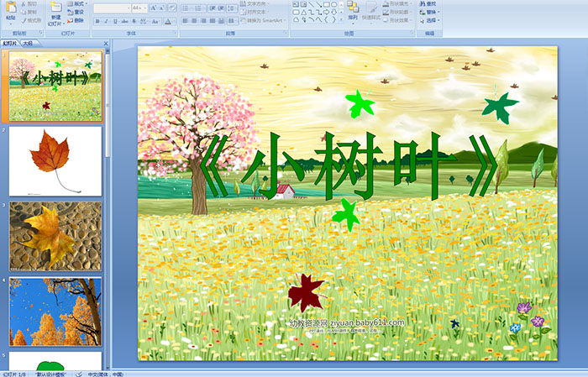Convert to SmartArt

[x=263, y=20]
